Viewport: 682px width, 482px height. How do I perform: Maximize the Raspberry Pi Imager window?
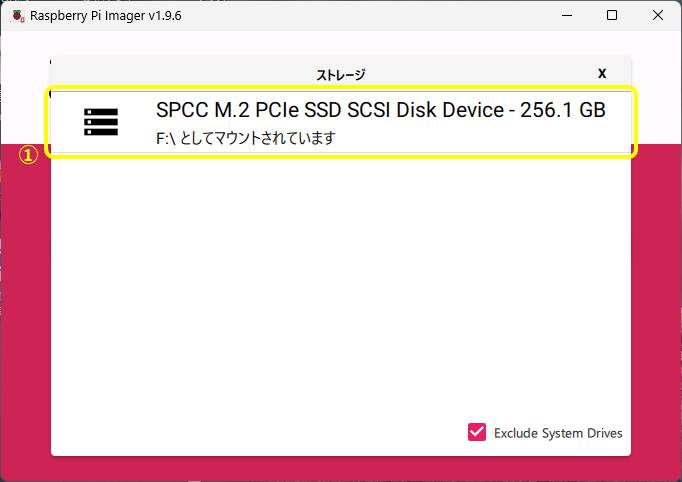612,16
